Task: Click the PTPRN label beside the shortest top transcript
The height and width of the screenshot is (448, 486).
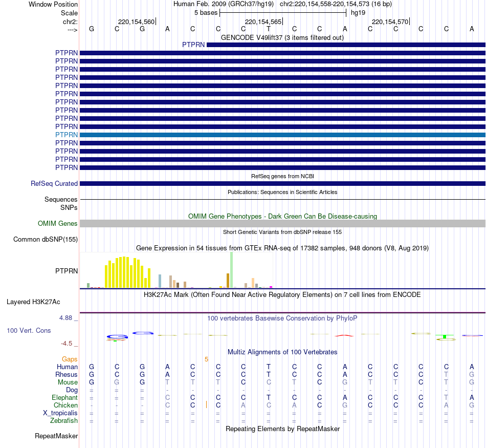Action: [193, 45]
